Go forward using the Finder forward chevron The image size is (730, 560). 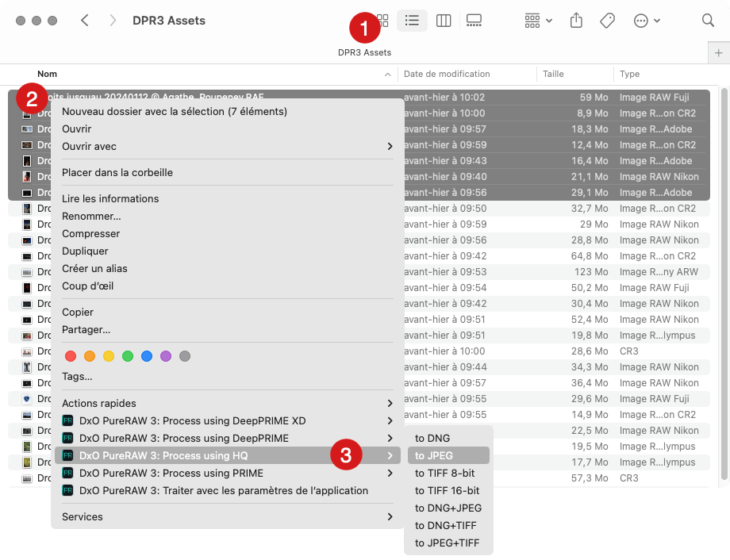click(112, 21)
